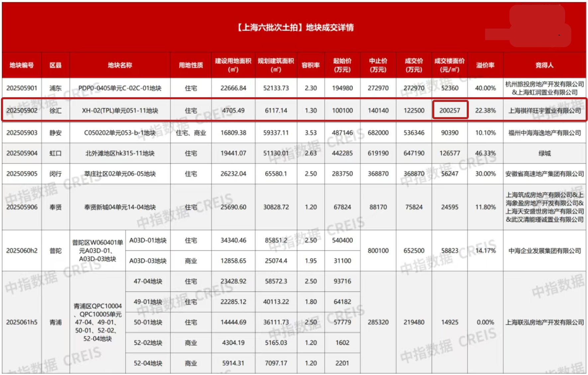Click the 竞得人 column header

(x=544, y=65)
